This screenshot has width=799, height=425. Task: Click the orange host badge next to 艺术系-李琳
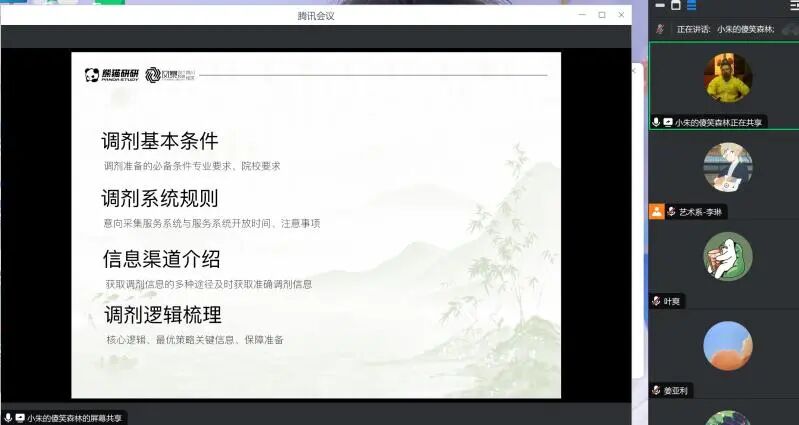pyautogui.click(x=656, y=211)
